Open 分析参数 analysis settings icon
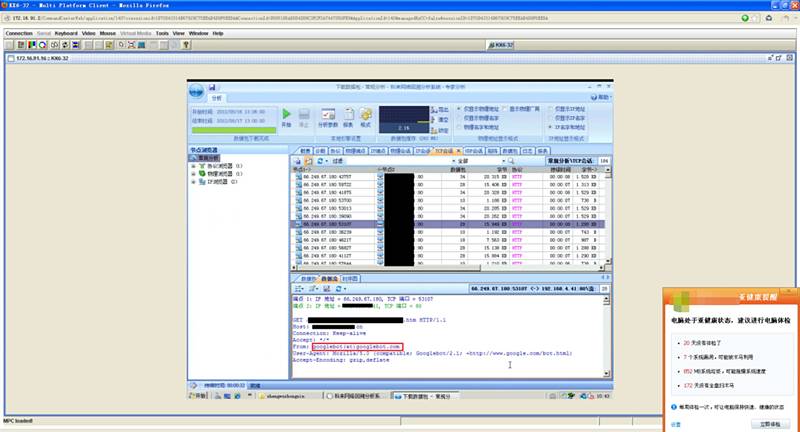The image size is (800, 432). pos(328,114)
